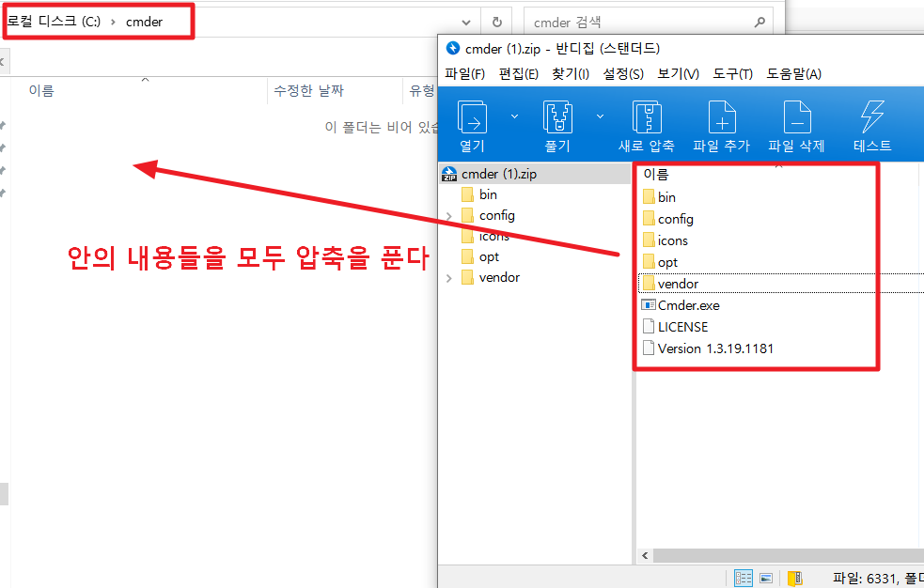The image size is (924, 588).
Task: Open the 도구(T) menu in Bandizip
Action: click(733, 74)
